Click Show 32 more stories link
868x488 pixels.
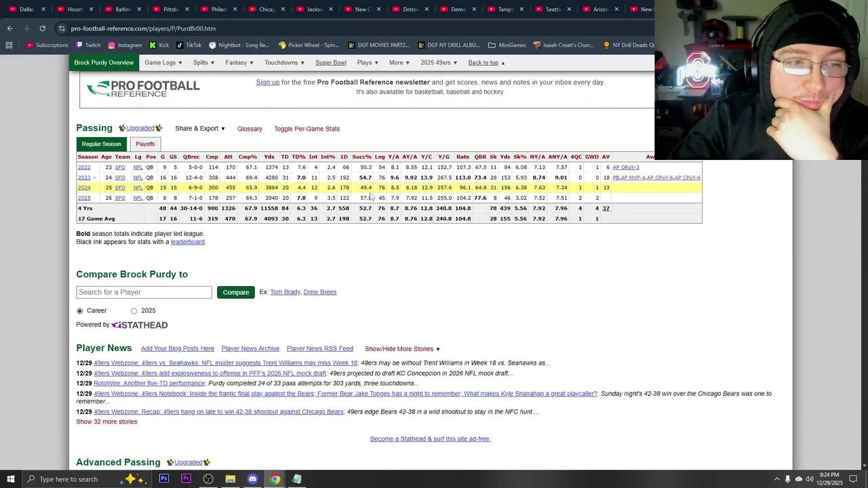pos(106,422)
